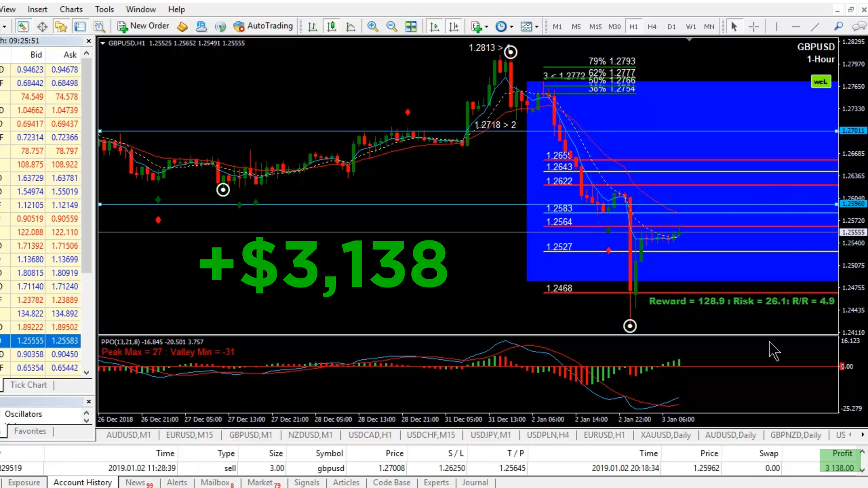The height and width of the screenshot is (488, 868).
Task: Click the Profit column header
Action: pos(842,453)
